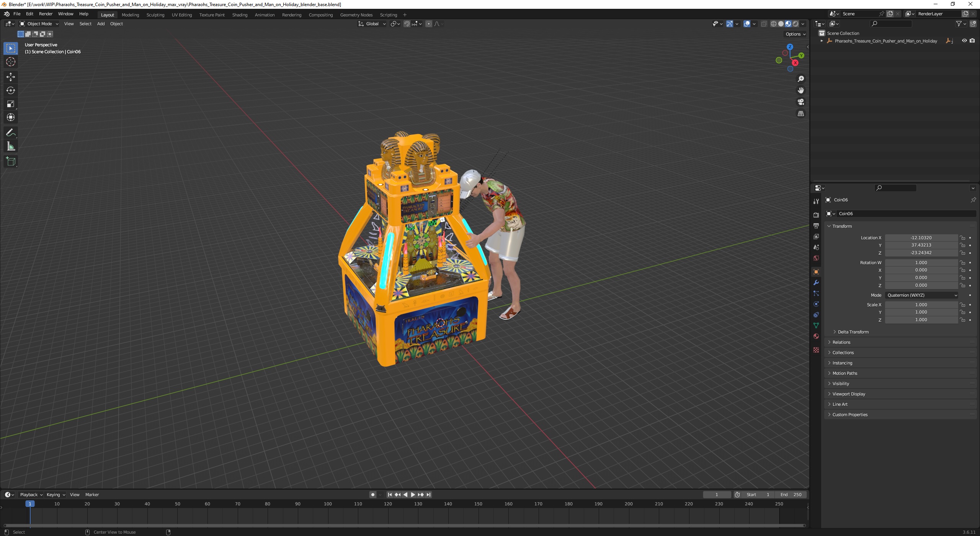Open the World properties tab
This screenshot has height=536, width=980.
point(816,258)
